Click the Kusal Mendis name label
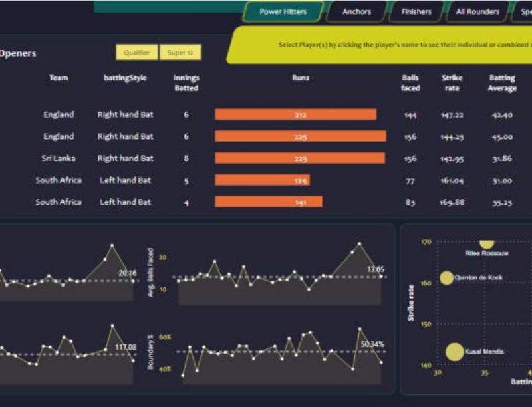532x407 pixels. (x=484, y=352)
